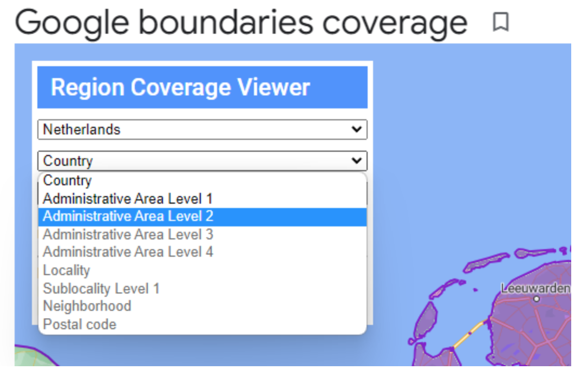Open the Netherlands country dropdown

pyautogui.click(x=202, y=129)
